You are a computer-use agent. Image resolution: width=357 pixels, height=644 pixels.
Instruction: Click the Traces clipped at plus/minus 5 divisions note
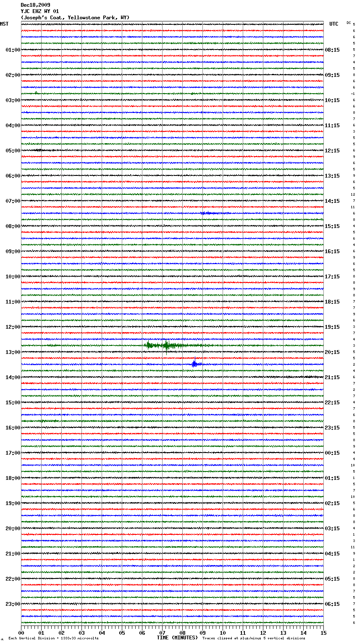click(254, 639)
